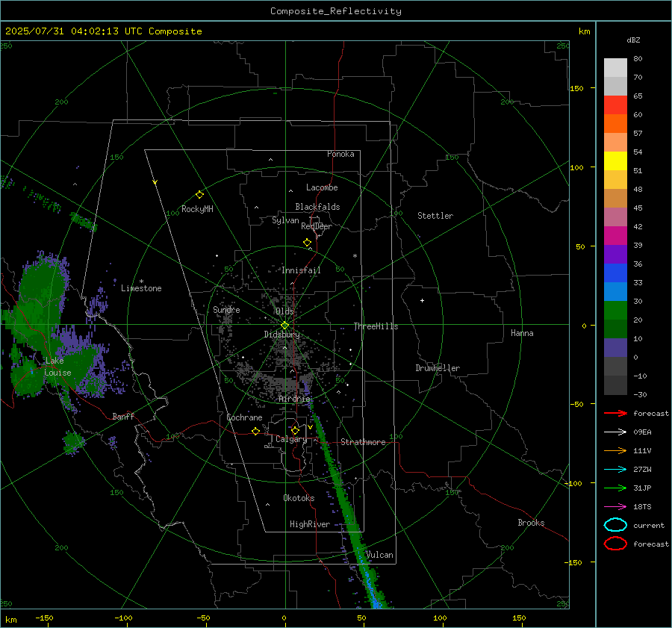Click the yellow diamond marker below RedDeer

(x=307, y=243)
